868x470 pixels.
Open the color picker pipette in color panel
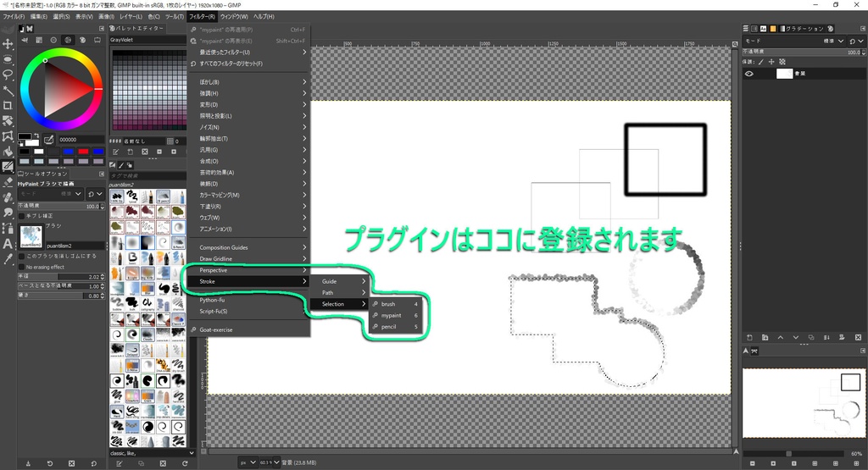48,140
